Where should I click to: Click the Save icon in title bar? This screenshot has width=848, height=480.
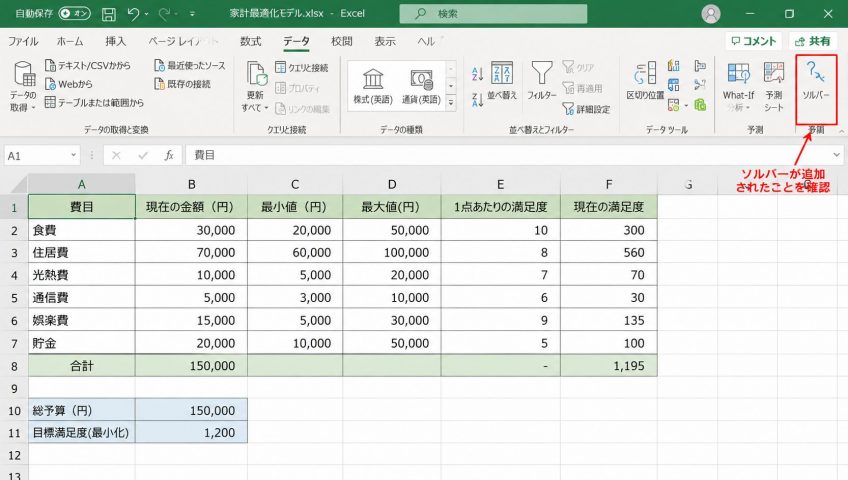109,14
